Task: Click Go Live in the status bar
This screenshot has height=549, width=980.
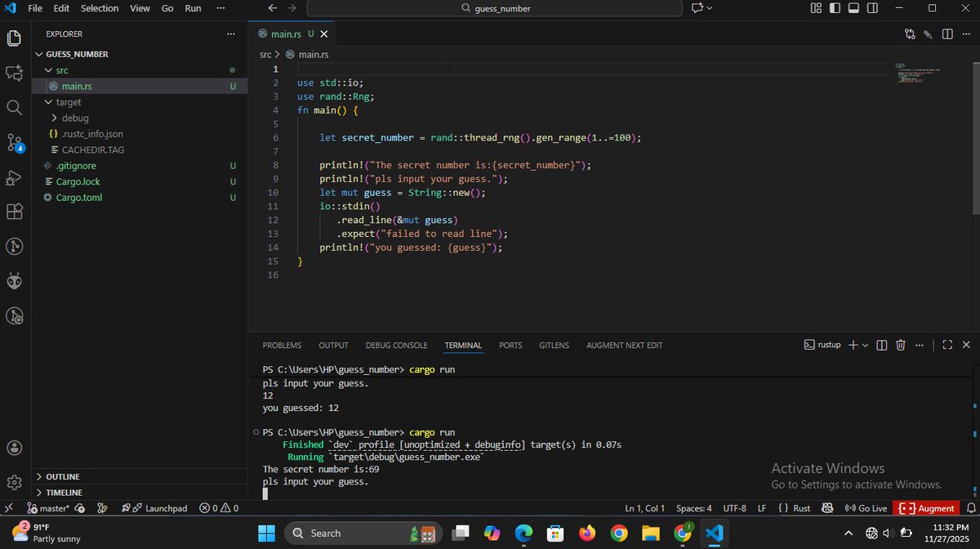Action: click(866, 507)
